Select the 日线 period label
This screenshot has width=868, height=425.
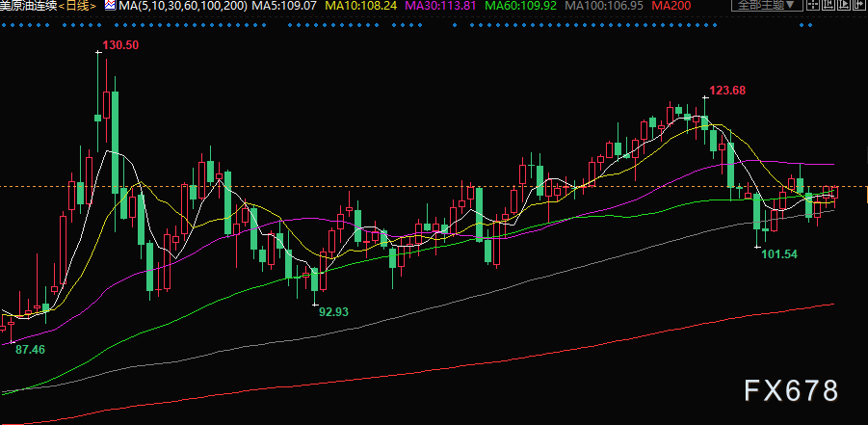[x=77, y=6]
